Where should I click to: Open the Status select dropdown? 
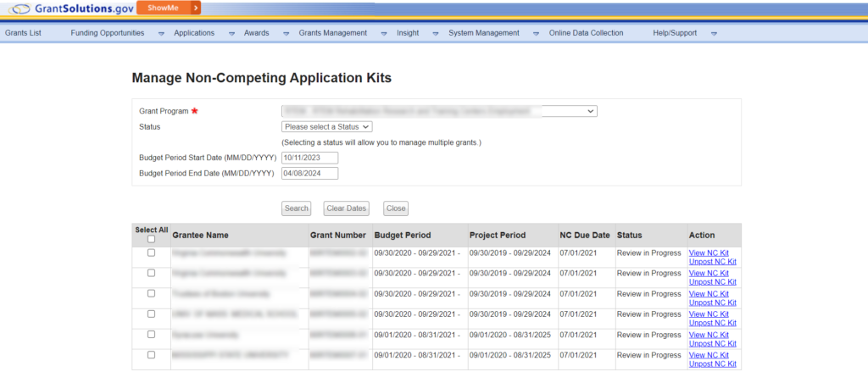point(326,127)
